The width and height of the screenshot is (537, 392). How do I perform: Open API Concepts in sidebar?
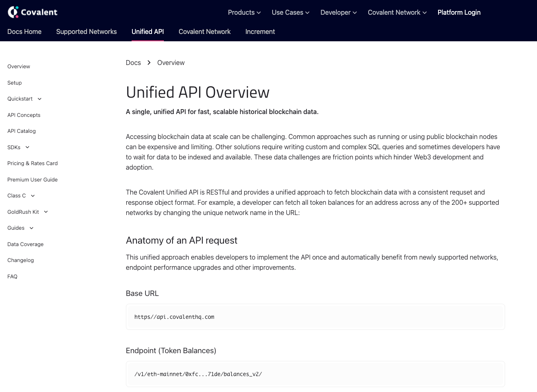tap(24, 115)
